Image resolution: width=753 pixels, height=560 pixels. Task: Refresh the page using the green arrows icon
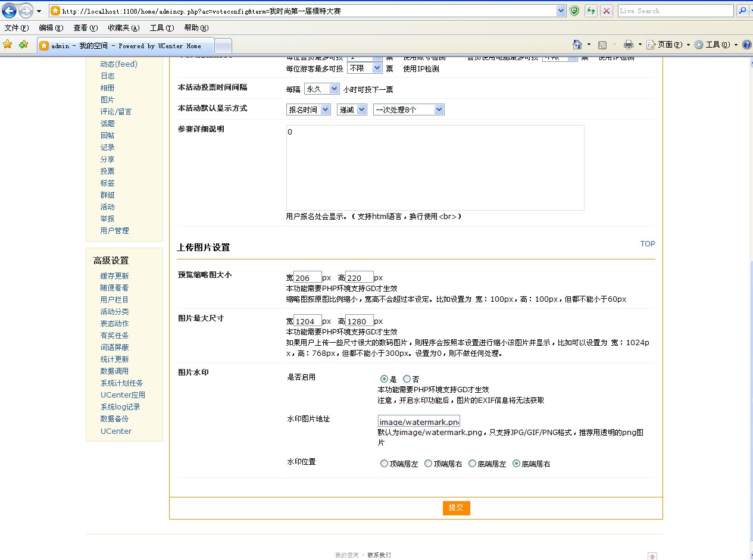point(591,11)
